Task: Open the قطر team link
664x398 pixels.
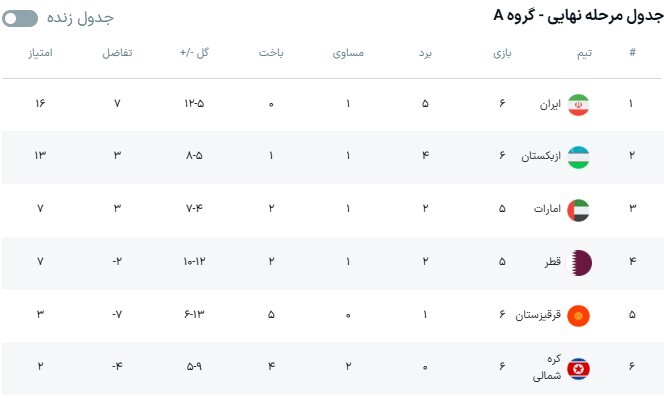Action: pyautogui.click(x=553, y=262)
